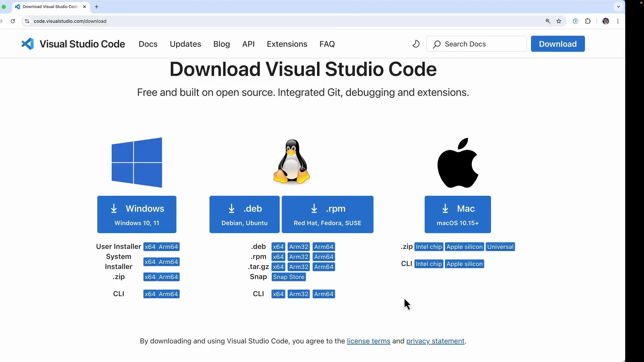Select Linux .deb Arm64 download
This screenshot has height=362, width=644.
click(x=324, y=247)
